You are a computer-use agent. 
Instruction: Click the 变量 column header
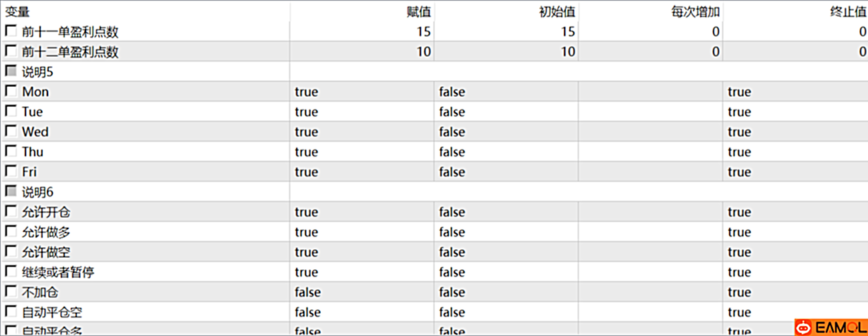tap(17, 11)
